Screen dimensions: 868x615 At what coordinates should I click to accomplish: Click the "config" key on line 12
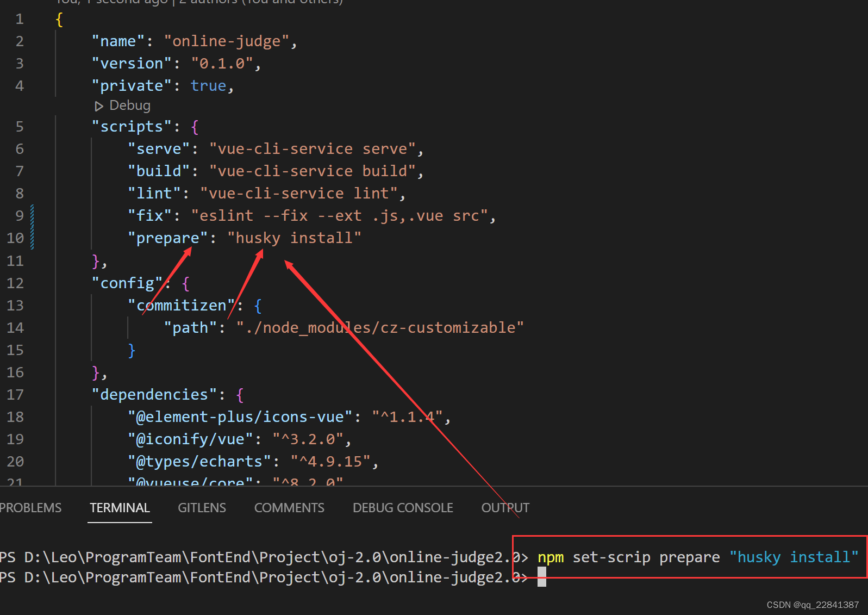click(x=127, y=283)
